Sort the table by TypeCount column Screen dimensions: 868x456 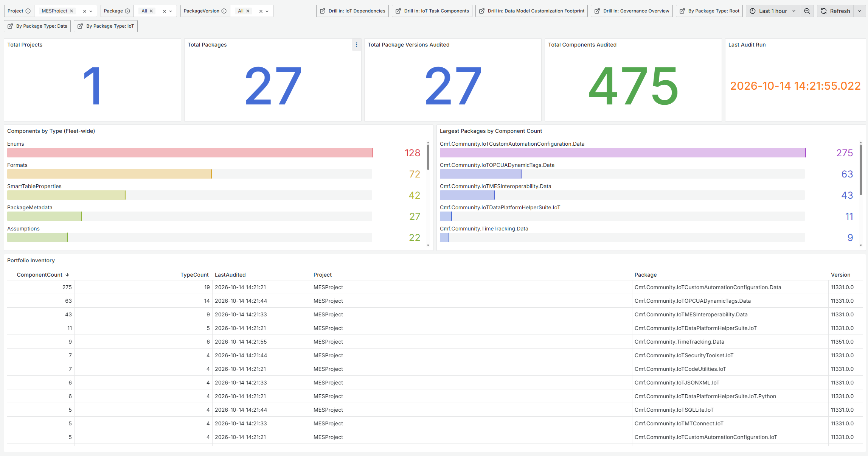[194, 275]
